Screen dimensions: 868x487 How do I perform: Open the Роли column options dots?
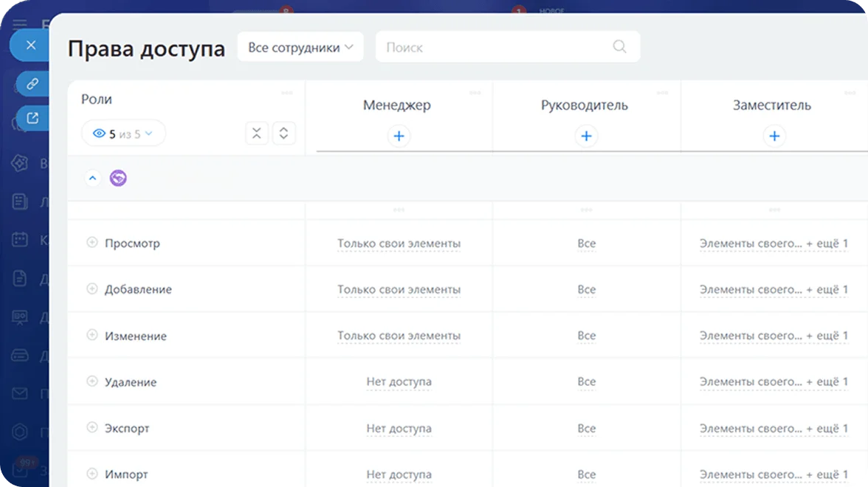(286, 93)
